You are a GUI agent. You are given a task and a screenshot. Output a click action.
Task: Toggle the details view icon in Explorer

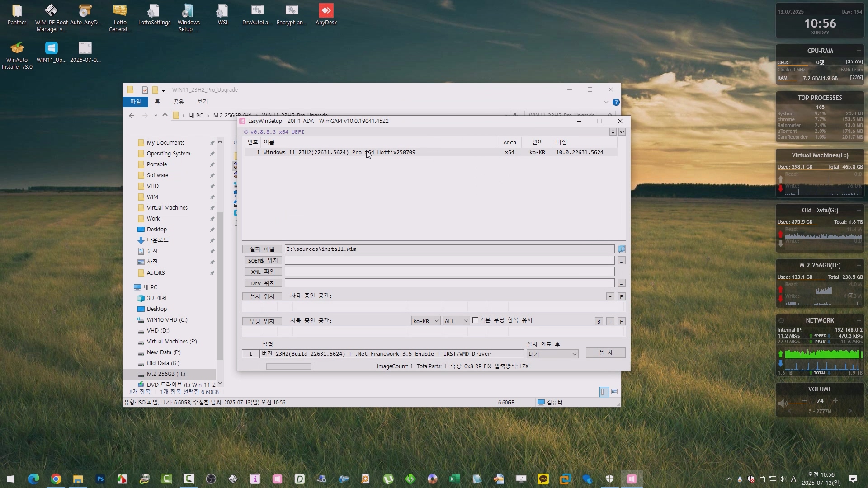tap(604, 392)
